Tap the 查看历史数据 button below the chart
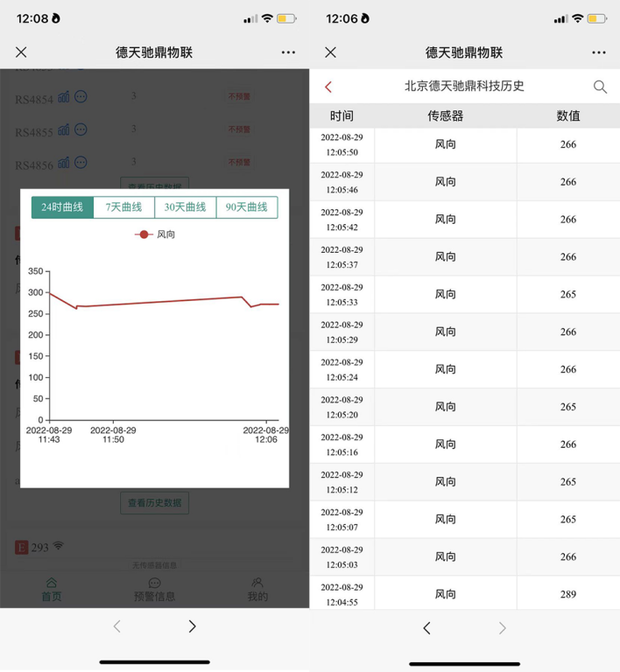Image resolution: width=620 pixels, height=672 pixels. pos(154,503)
